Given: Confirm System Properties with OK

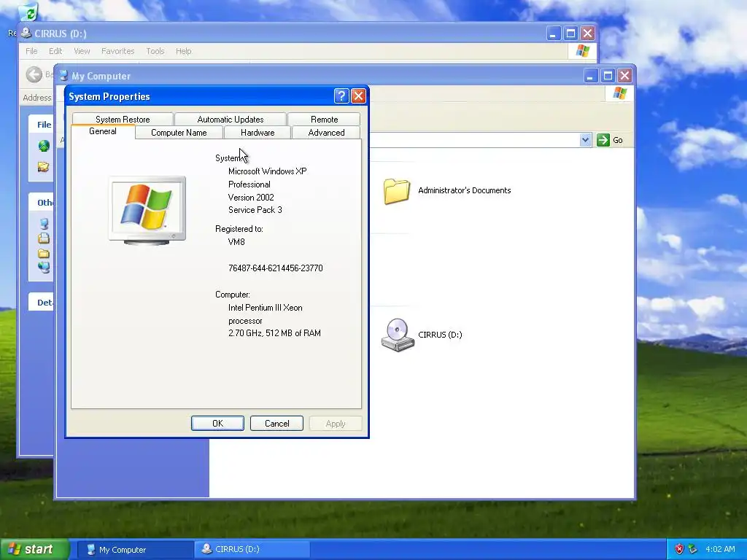Looking at the screenshot, I should (x=217, y=424).
